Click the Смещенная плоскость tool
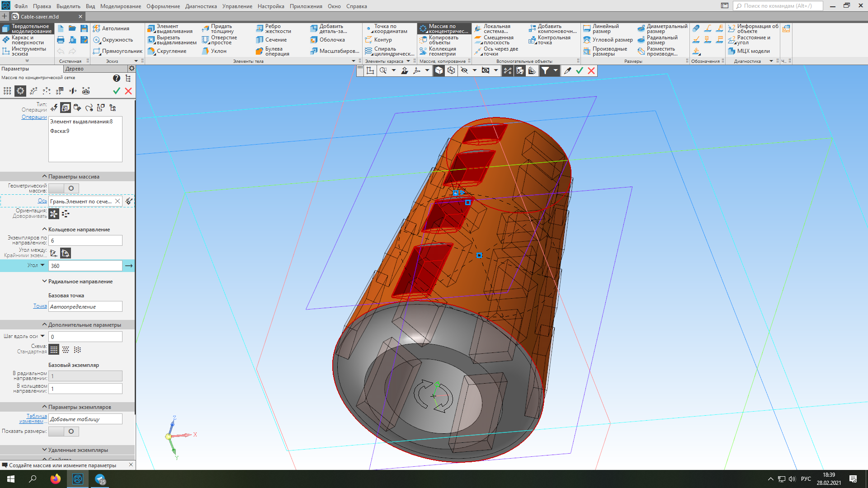Image resolution: width=868 pixels, height=488 pixels. (x=494, y=40)
